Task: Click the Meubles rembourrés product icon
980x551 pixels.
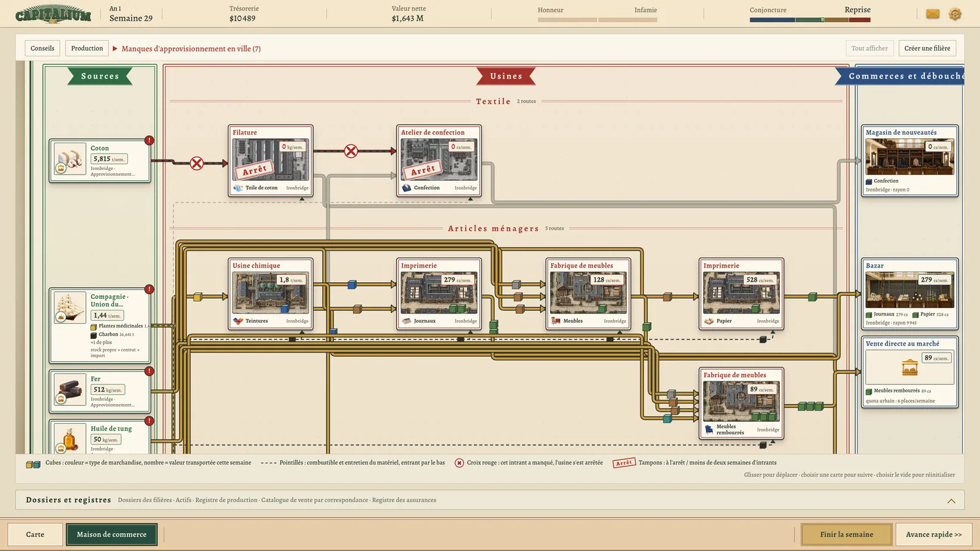Action: (x=709, y=430)
